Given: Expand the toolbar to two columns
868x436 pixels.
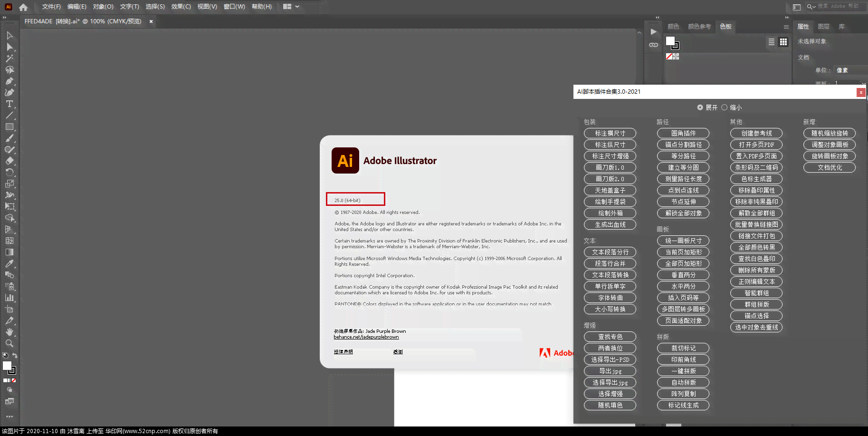Looking at the screenshot, I should tap(4, 18).
